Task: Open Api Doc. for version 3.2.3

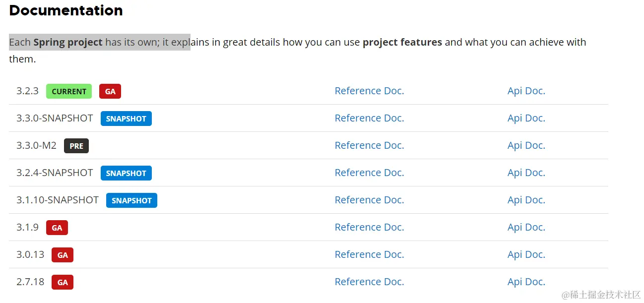Action: click(526, 91)
